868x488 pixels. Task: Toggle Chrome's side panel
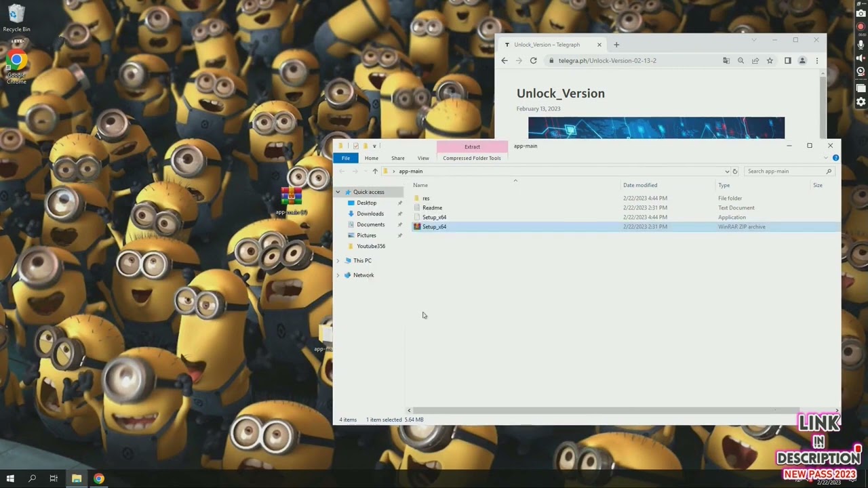tap(787, 60)
